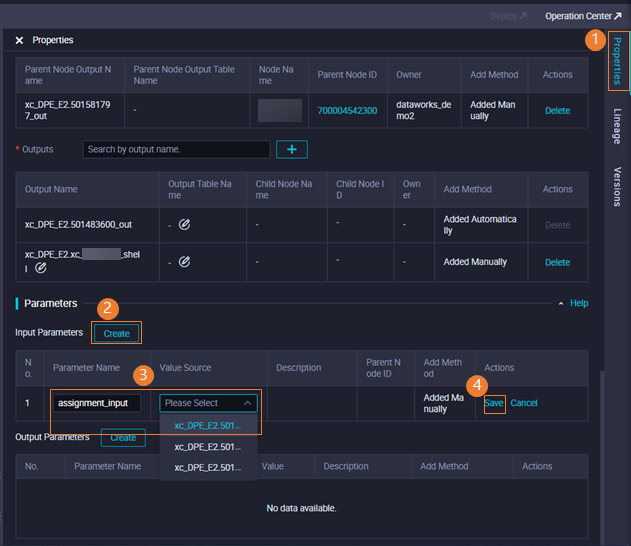Create a new input parameter
Image resolution: width=631 pixels, height=546 pixels.
116,333
